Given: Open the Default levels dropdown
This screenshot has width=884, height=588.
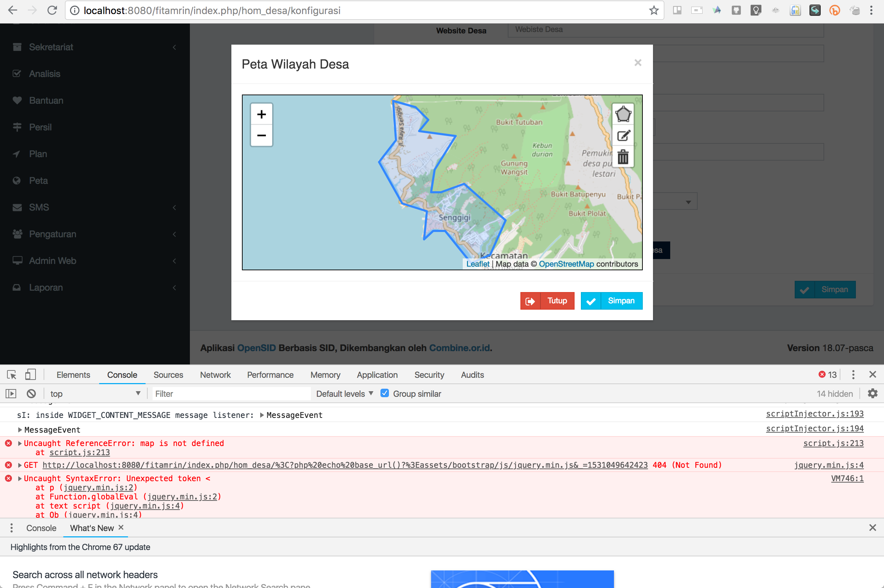Looking at the screenshot, I should pyautogui.click(x=343, y=393).
